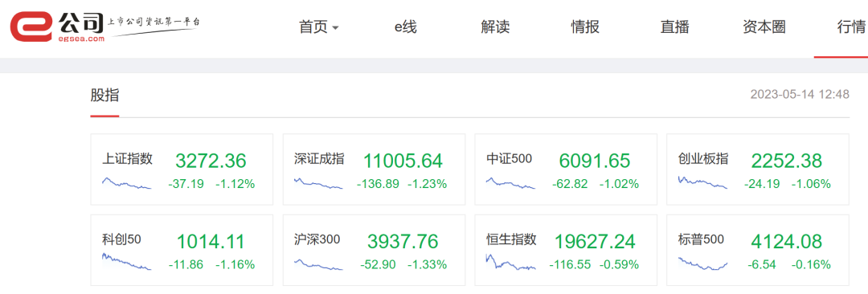Open the 上证指数 index link
868x294 pixels.
tap(127, 160)
